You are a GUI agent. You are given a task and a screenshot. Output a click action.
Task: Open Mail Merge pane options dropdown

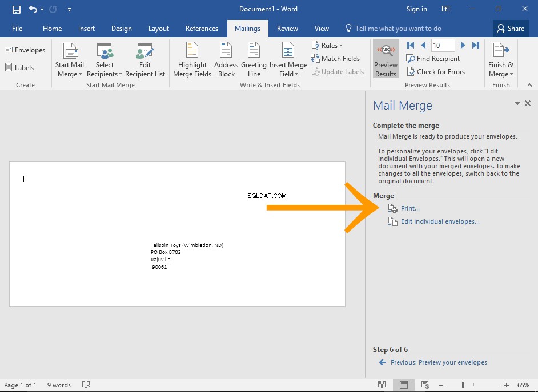517,103
